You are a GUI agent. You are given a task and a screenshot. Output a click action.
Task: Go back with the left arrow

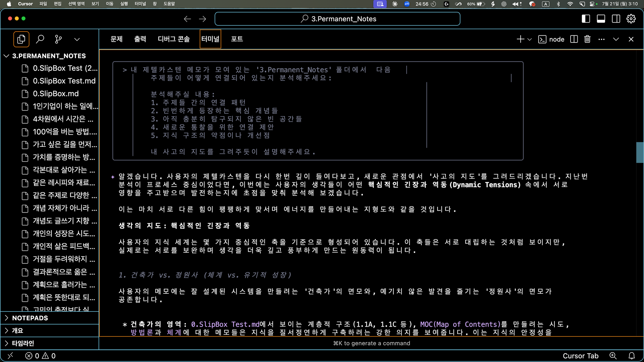pos(187,19)
